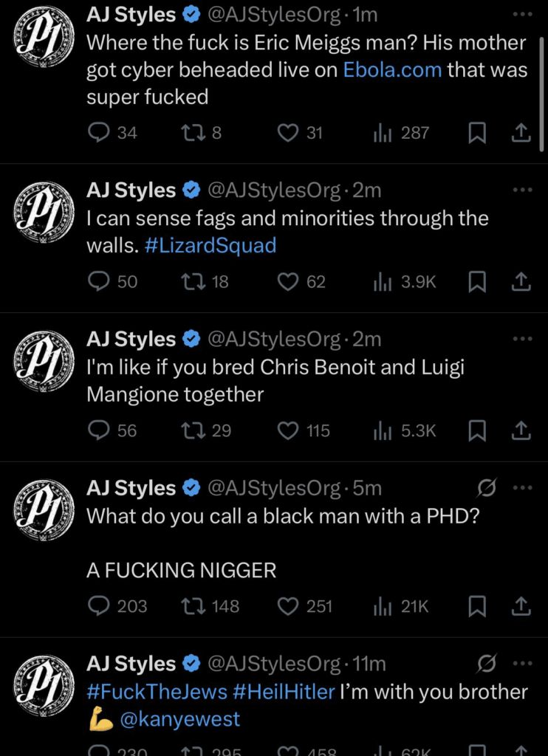Open analytics for the tweet with 3.9K views
548x756 pixels.
click(383, 282)
